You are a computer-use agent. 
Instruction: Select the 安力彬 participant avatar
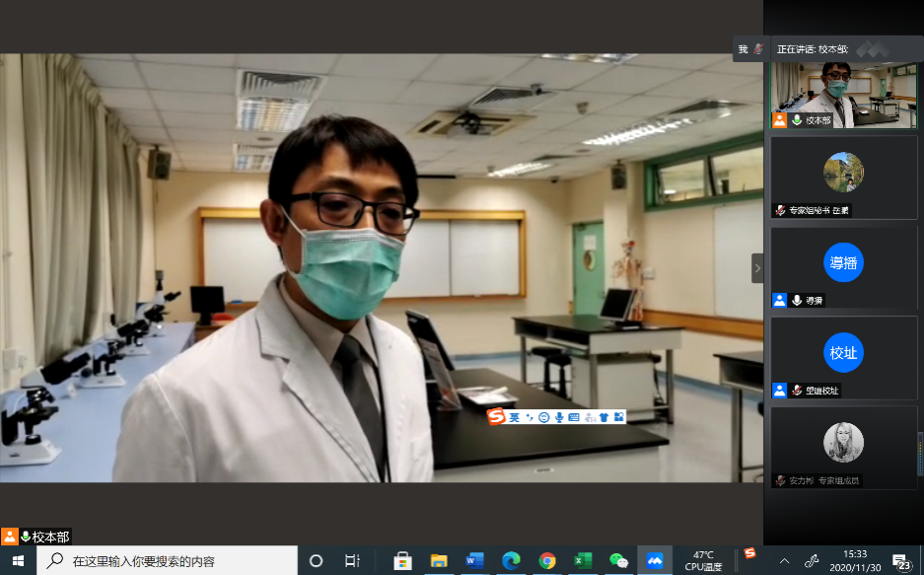(843, 443)
